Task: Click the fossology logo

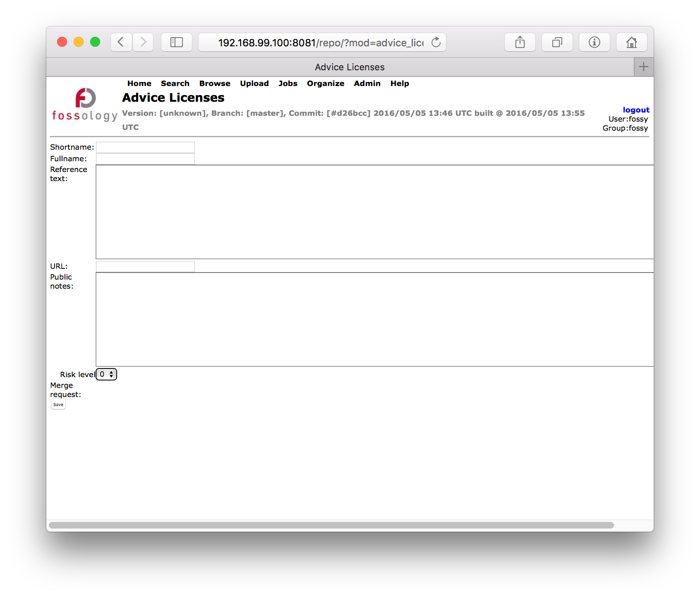Action: tap(85, 105)
